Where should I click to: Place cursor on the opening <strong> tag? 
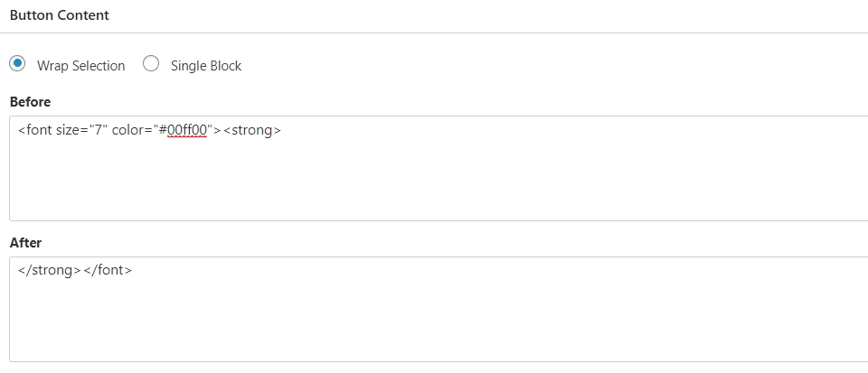[x=252, y=130]
